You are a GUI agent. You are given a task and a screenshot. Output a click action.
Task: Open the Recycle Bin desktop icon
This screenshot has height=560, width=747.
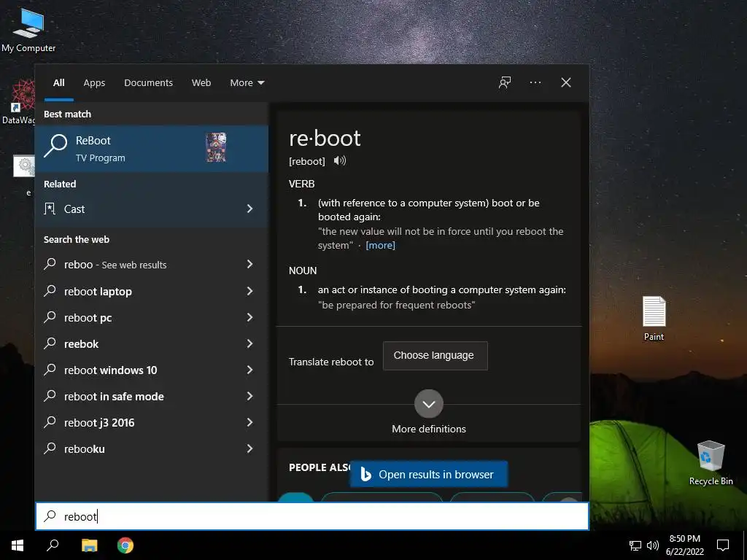[711, 462]
